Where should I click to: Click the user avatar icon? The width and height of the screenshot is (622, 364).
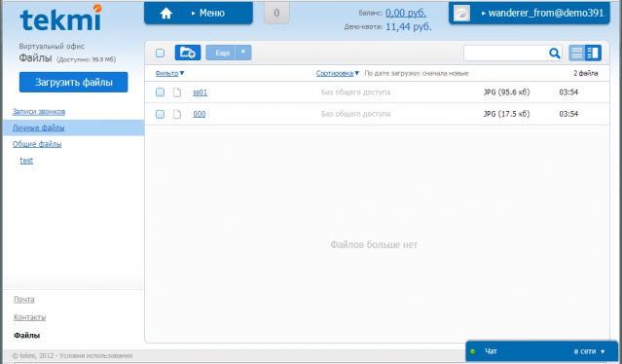tap(461, 13)
